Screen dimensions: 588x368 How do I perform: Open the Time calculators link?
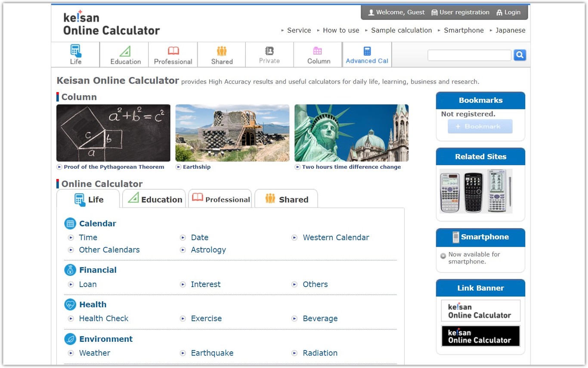tap(88, 238)
